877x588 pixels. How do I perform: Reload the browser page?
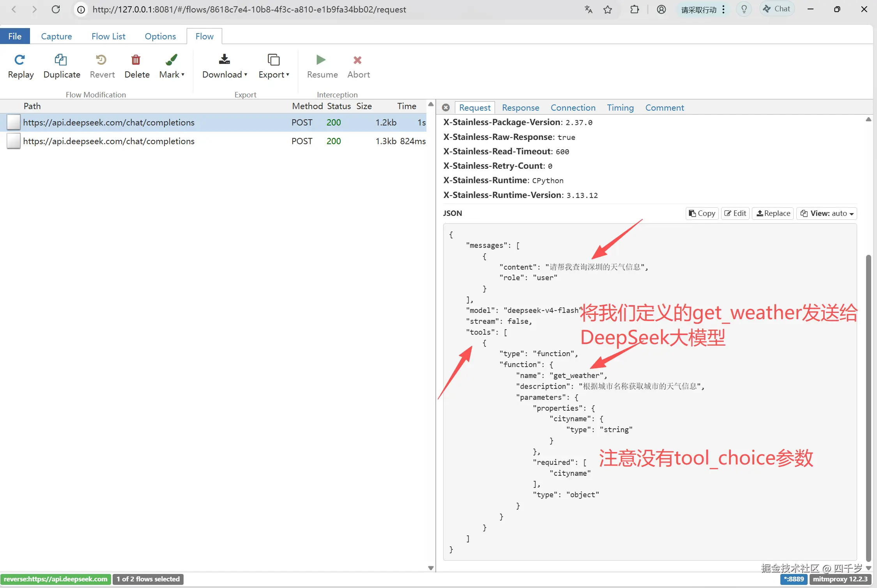click(x=56, y=9)
